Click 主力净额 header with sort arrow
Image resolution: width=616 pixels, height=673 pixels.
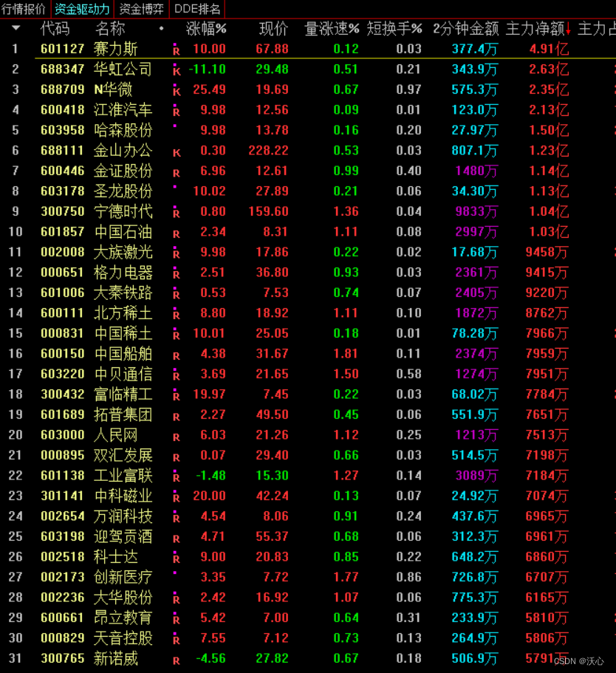pos(538,29)
